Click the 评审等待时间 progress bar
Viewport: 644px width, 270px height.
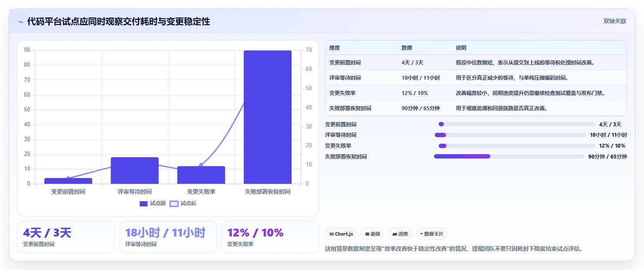[x=511, y=135]
